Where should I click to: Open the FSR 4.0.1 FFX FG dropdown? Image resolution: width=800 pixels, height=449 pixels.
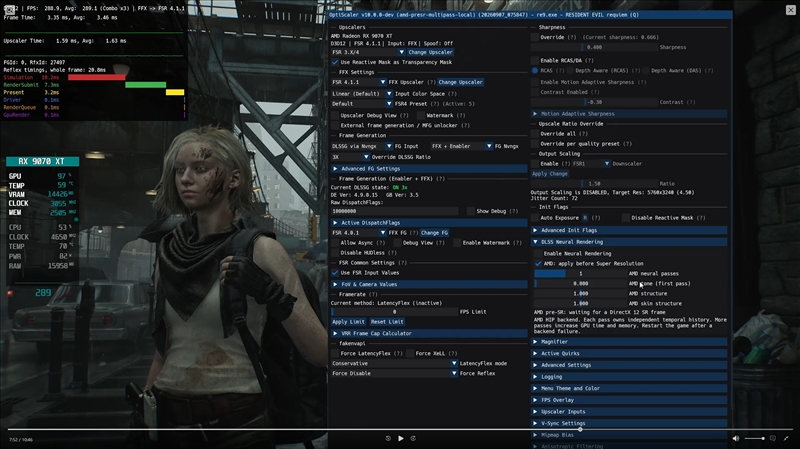(x=359, y=233)
